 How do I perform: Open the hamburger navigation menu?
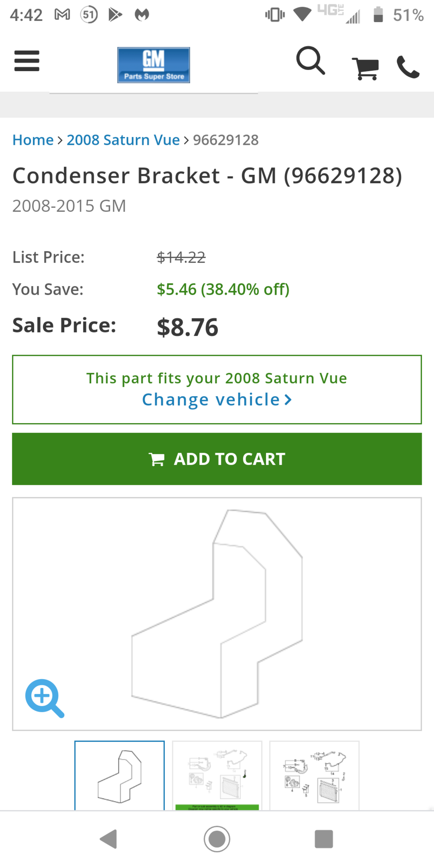[27, 61]
